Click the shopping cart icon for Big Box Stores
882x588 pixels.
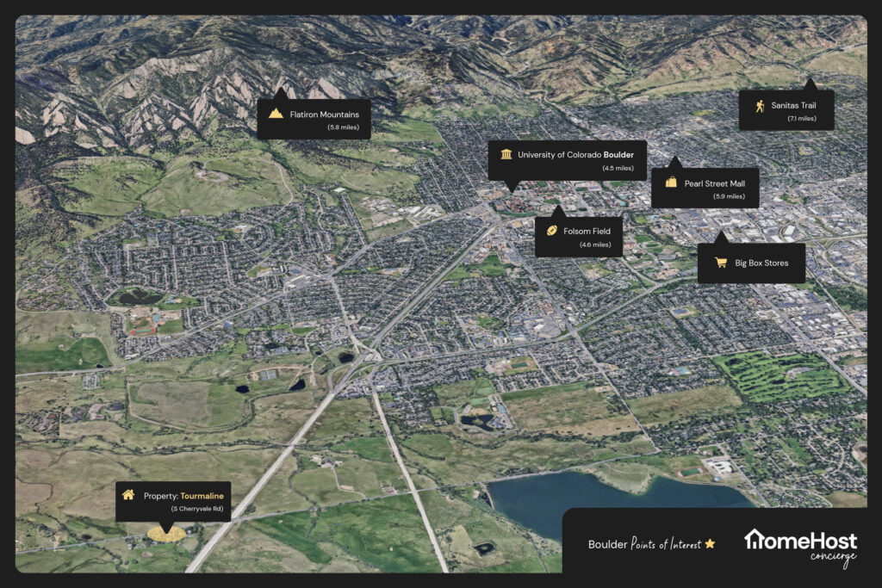(716, 262)
